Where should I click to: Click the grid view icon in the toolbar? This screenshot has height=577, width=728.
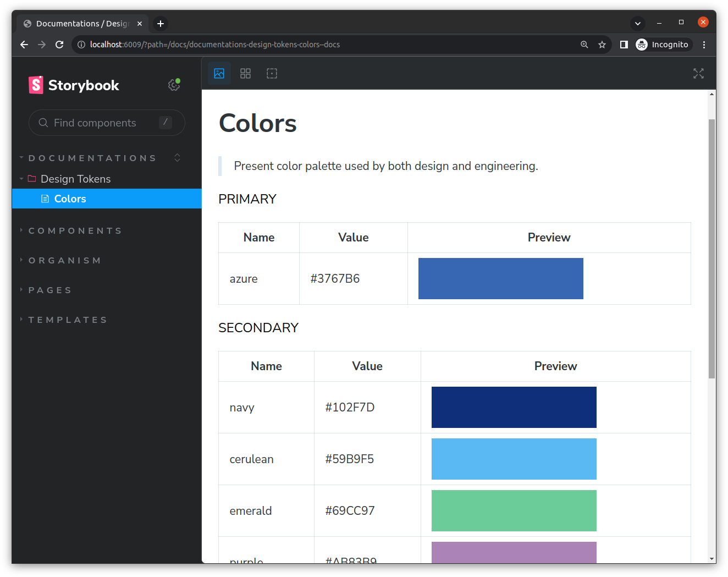click(245, 73)
